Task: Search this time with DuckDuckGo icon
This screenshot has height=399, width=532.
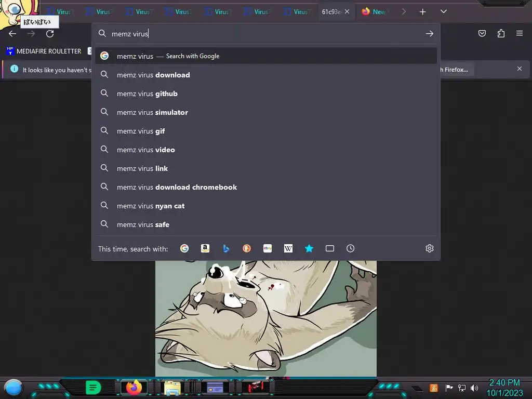Action: pyautogui.click(x=247, y=248)
